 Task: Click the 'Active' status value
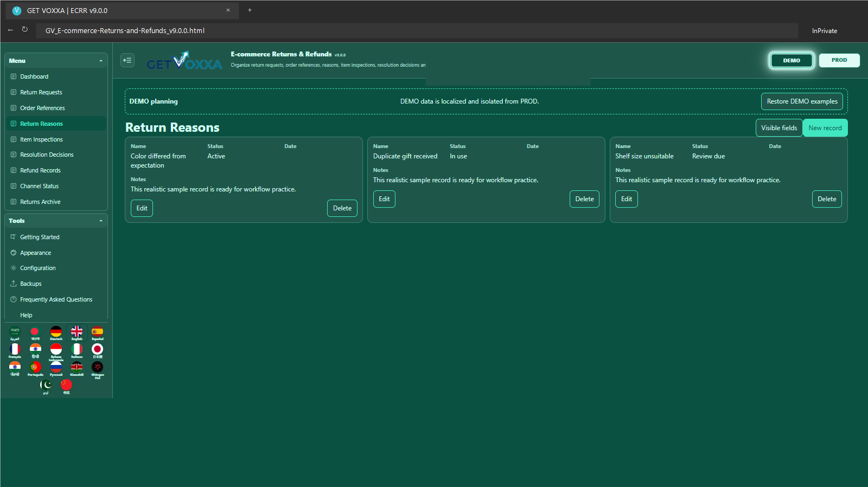tap(216, 156)
